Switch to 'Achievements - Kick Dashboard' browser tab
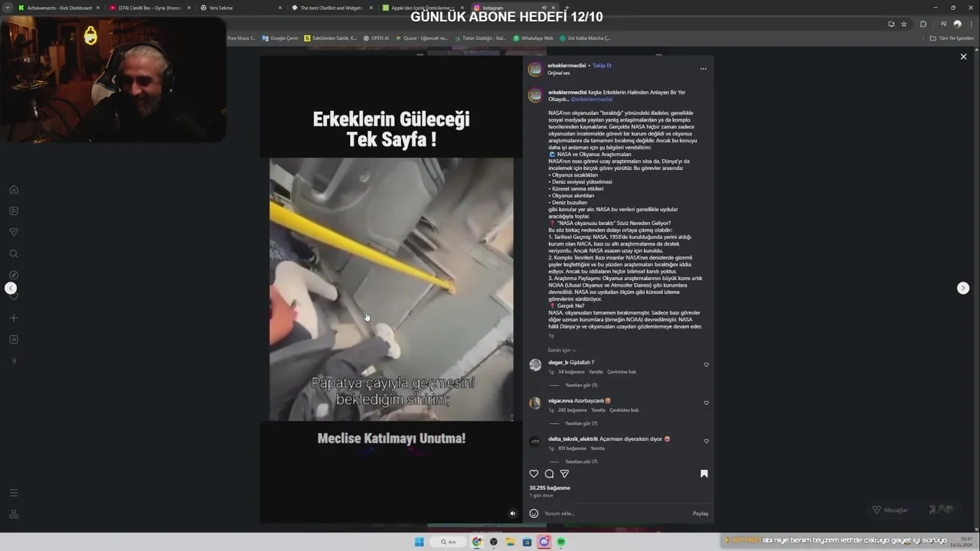The height and width of the screenshot is (551, 980). 60,8
